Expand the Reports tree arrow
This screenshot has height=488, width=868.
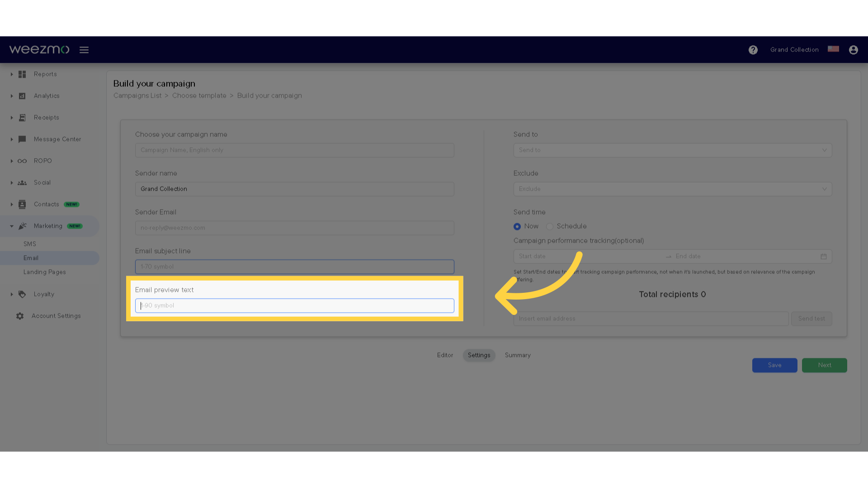point(12,74)
